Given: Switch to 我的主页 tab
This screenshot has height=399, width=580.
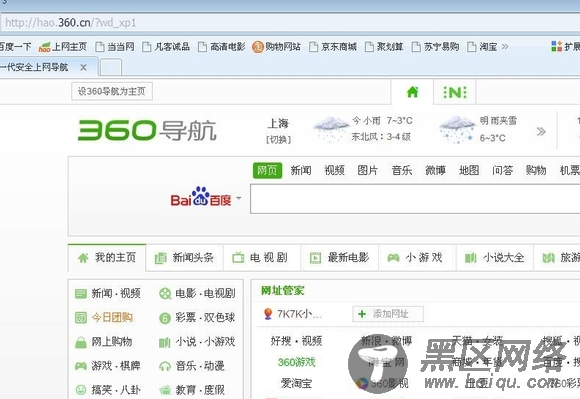Looking at the screenshot, I should click(x=107, y=258).
